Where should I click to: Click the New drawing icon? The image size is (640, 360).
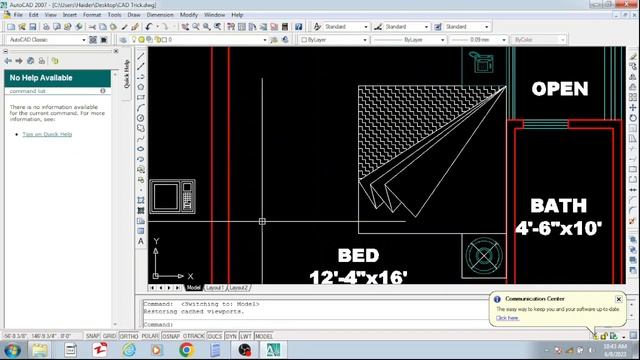click(x=11, y=27)
